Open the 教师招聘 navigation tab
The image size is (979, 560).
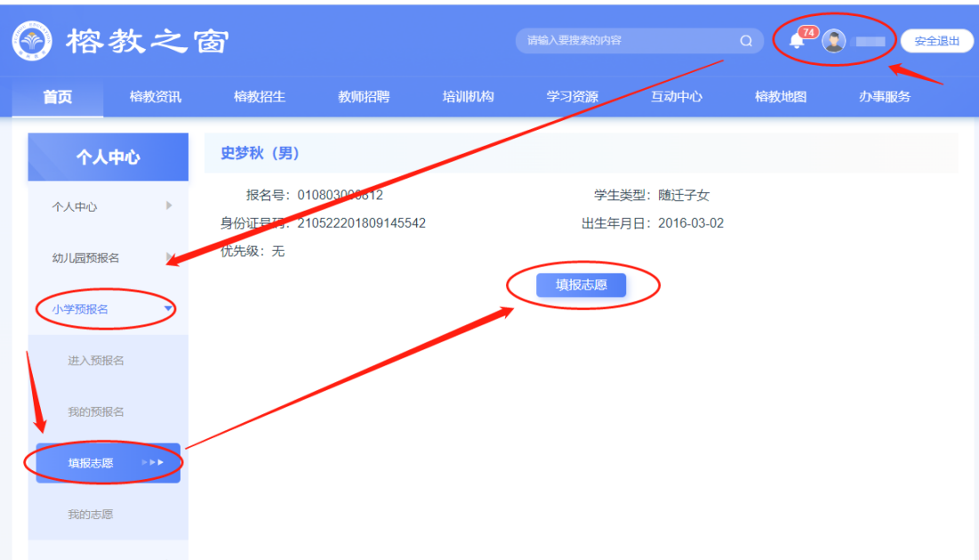tap(364, 97)
